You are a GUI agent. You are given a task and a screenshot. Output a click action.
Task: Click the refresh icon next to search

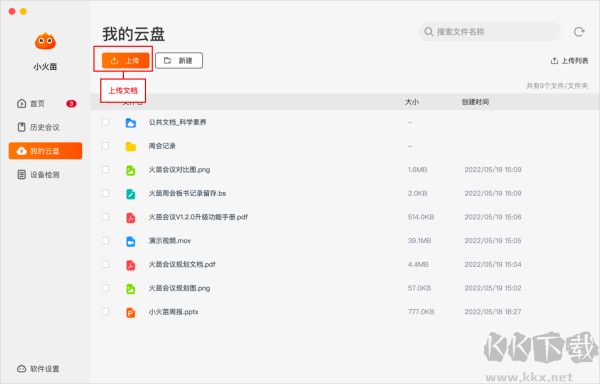pyautogui.click(x=579, y=32)
